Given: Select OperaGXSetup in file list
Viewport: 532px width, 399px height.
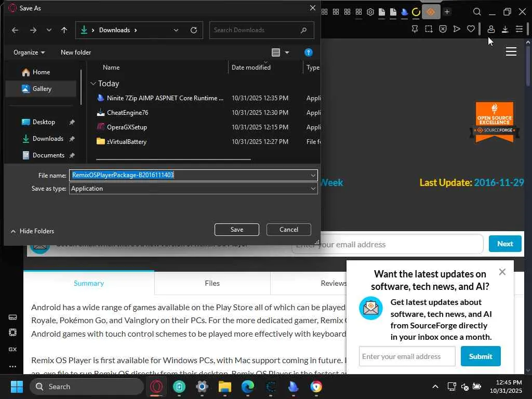Looking at the screenshot, I should point(127,127).
